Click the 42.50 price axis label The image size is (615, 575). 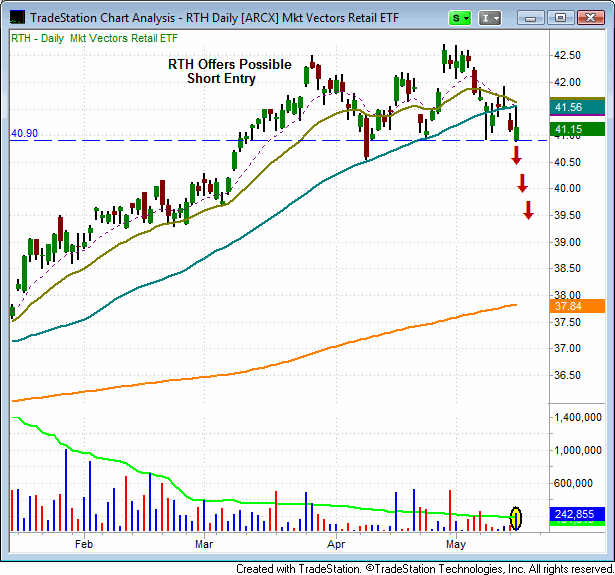568,55
